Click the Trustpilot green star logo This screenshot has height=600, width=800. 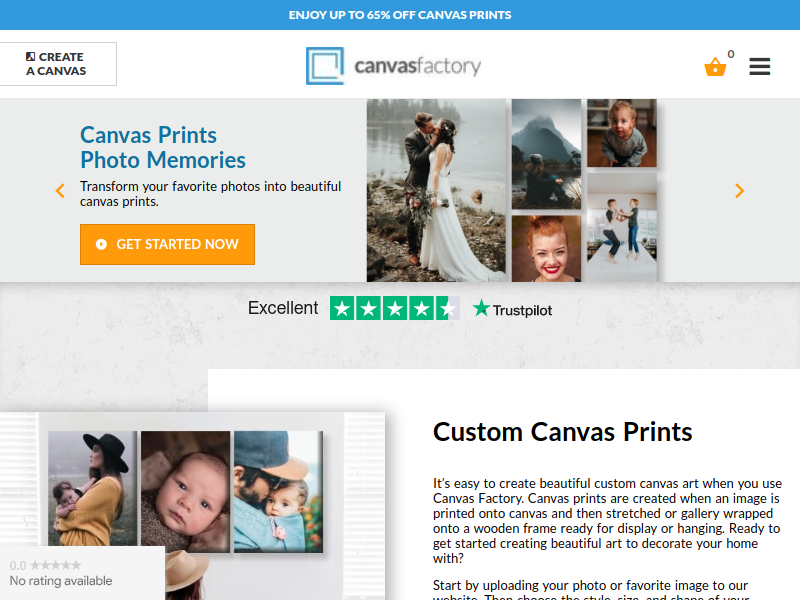click(481, 308)
